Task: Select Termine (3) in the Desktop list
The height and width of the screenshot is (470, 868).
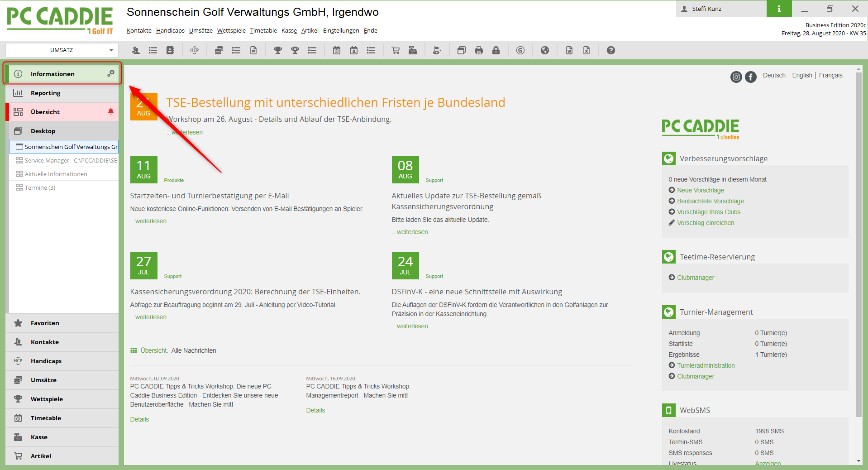Action: pyautogui.click(x=64, y=187)
